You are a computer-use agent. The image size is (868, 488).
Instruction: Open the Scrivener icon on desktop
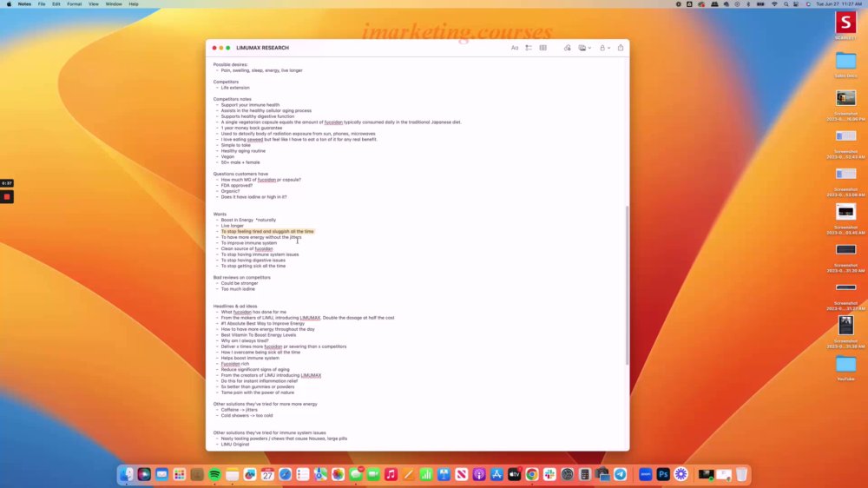[x=845, y=25]
